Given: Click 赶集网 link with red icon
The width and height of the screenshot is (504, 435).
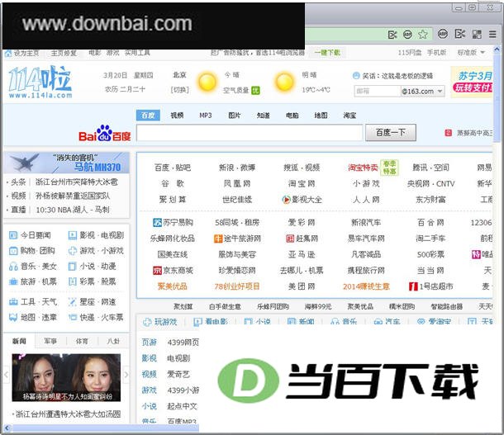Looking at the screenshot, I should click(x=302, y=239).
